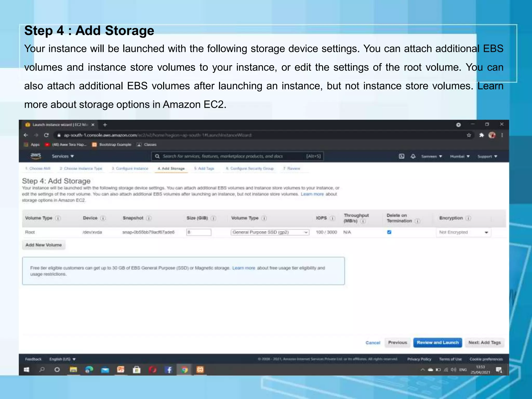Click the Previous button
Image resolution: width=532 pixels, height=399 pixels.
[397, 342]
